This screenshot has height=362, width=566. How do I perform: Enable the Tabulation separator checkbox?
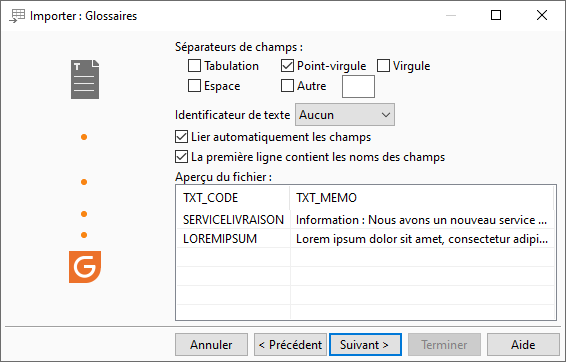195,66
